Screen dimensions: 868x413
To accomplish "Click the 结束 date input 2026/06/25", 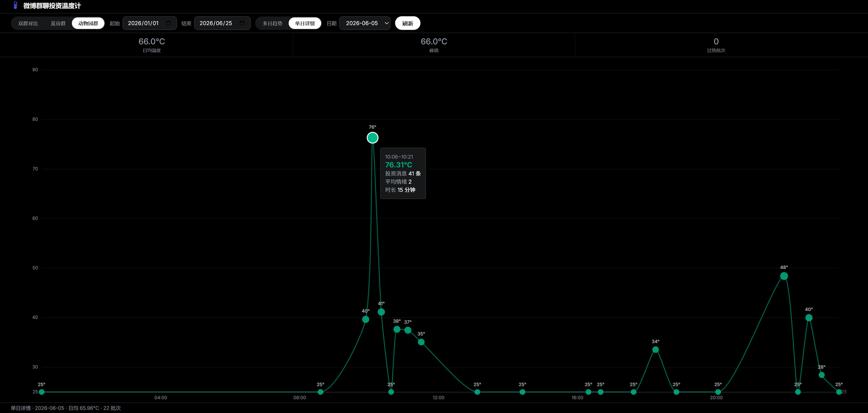I will 222,23.
